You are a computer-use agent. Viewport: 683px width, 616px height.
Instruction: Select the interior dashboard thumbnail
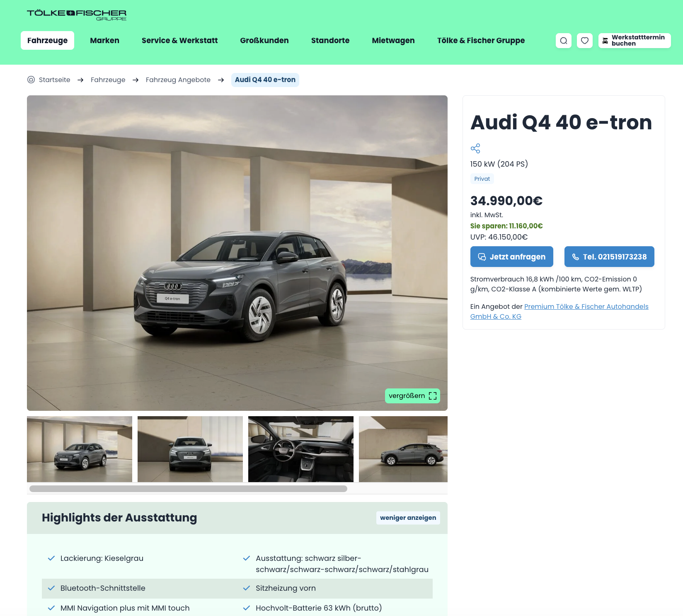pos(301,449)
